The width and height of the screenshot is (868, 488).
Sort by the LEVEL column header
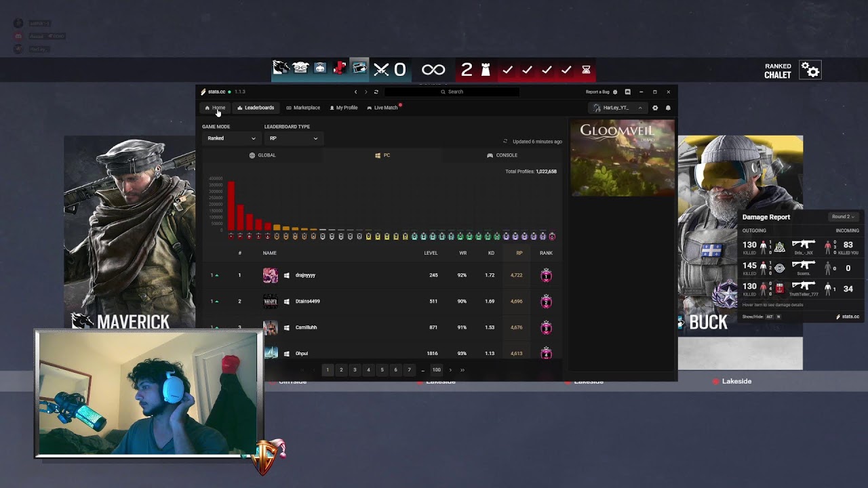click(x=431, y=253)
